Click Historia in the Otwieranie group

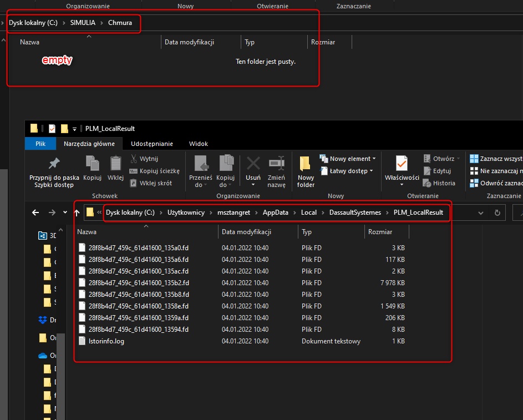(x=439, y=183)
